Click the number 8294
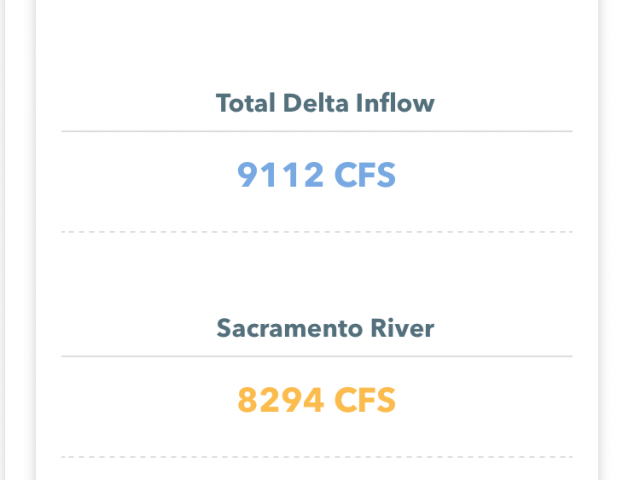The width and height of the screenshot is (640, 480). point(280,400)
